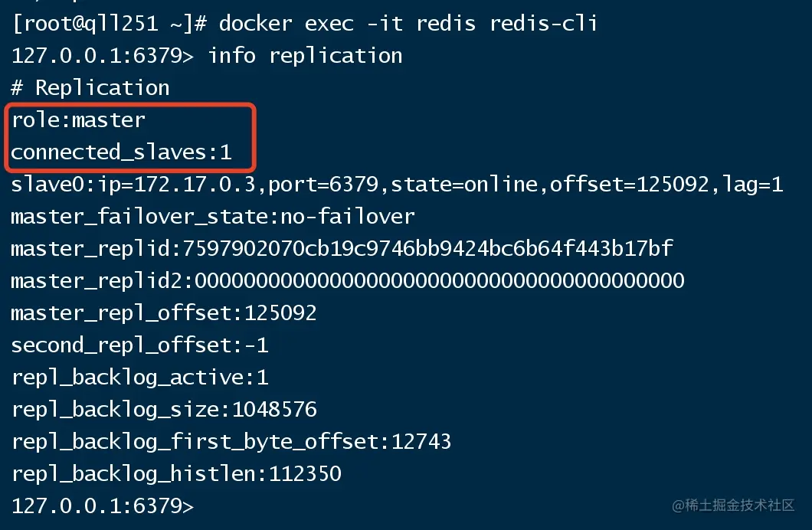This screenshot has height=530, width=812.
Task: Click the '# Replication' header line
Action: (x=90, y=88)
